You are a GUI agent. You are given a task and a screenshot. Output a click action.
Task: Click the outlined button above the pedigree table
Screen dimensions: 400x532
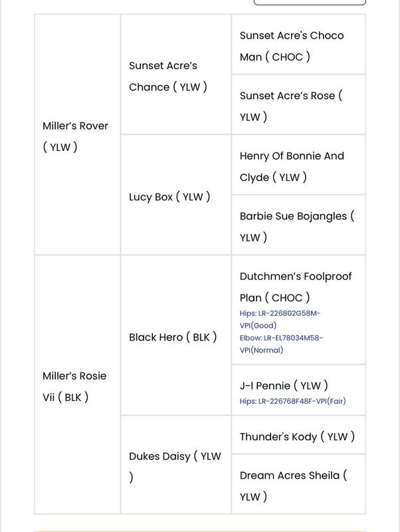click(310, 3)
